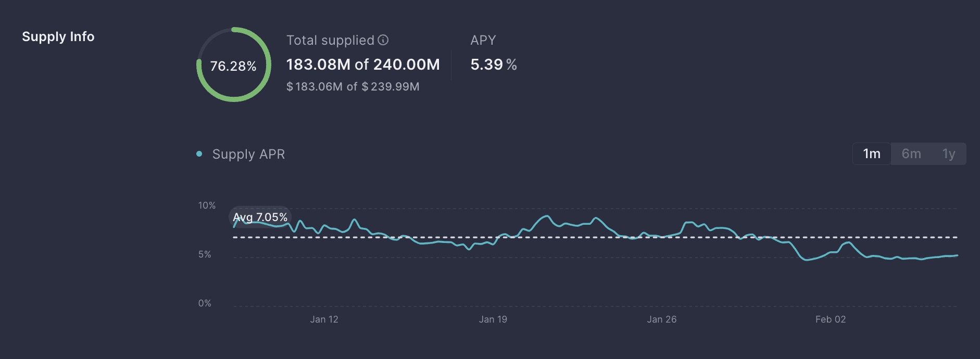Switch chart to the 1y range
980x359 pixels.
click(x=948, y=154)
